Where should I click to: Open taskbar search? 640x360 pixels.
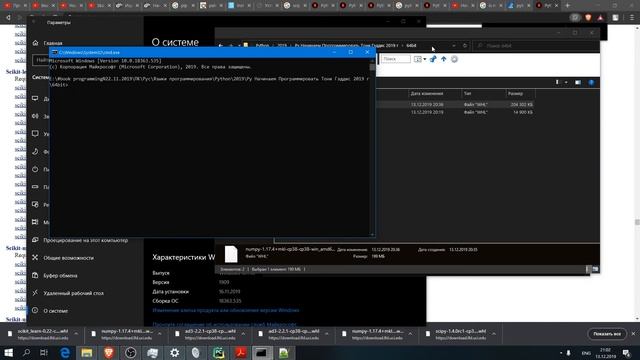(x=27, y=353)
